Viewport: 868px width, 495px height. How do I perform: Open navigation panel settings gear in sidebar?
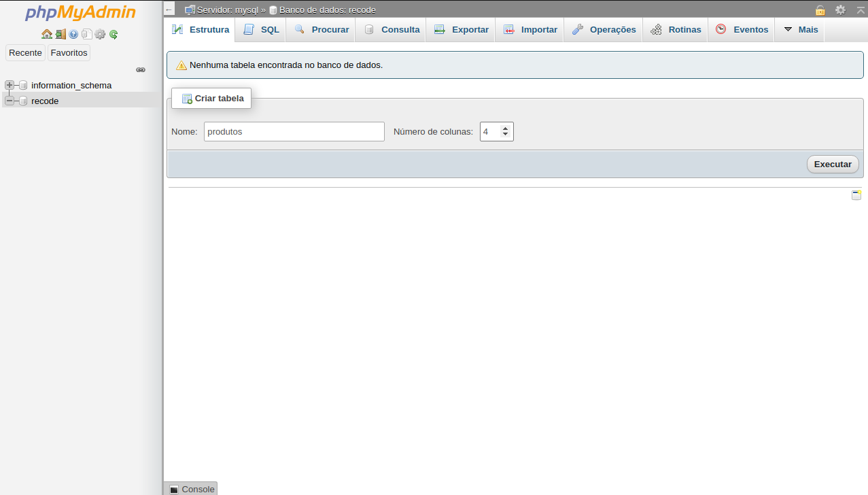pos(100,34)
